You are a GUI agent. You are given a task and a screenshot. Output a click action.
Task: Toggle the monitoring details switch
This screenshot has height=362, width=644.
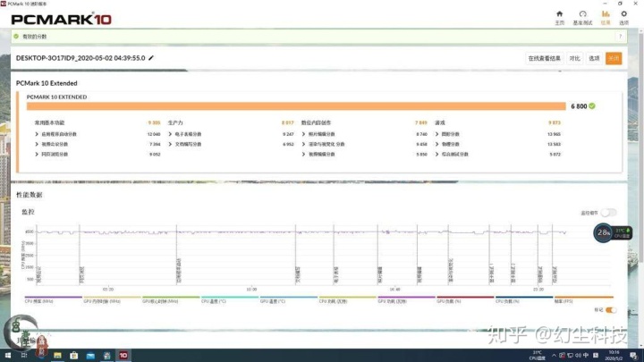pos(608,213)
